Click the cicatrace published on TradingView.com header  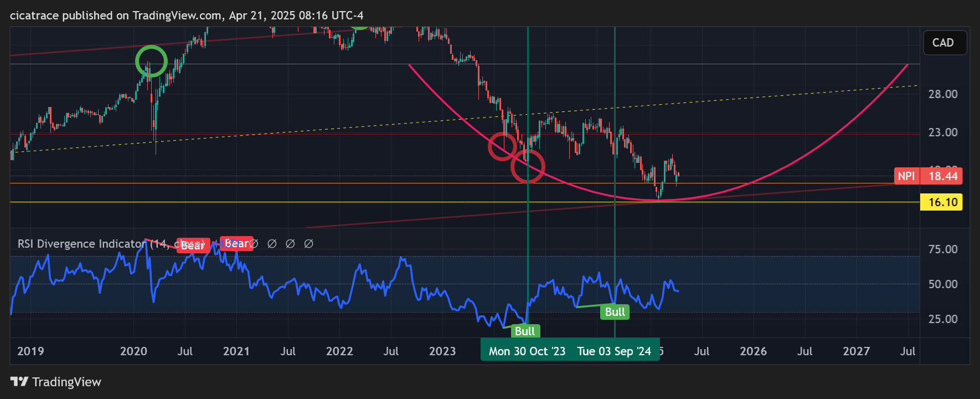click(187, 16)
